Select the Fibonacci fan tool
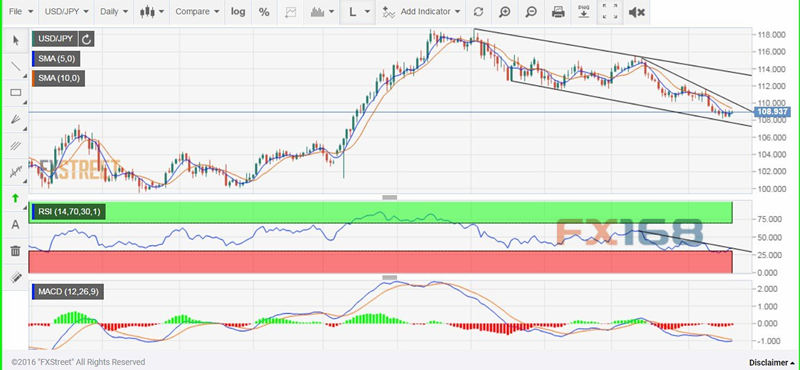Screen dimensions: 800x370 (15, 119)
